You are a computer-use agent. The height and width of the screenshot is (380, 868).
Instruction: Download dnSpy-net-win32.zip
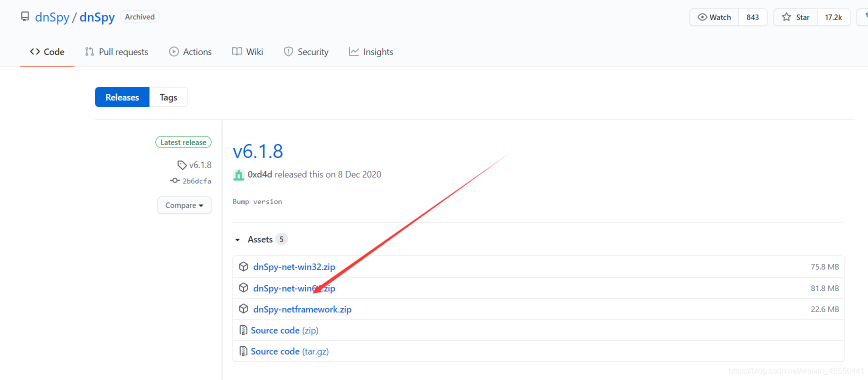(x=294, y=266)
